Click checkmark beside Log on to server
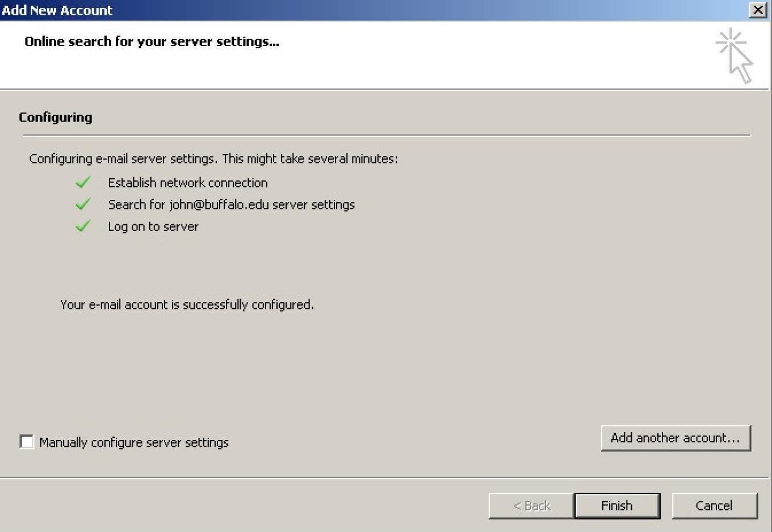The width and height of the screenshot is (772, 532). click(x=83, y=226)
